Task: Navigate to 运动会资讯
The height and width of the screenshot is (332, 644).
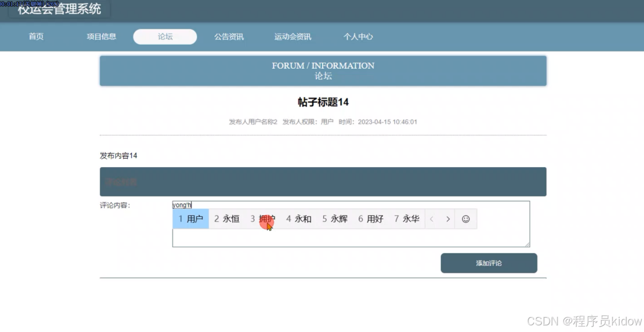Action: point(293,37)
